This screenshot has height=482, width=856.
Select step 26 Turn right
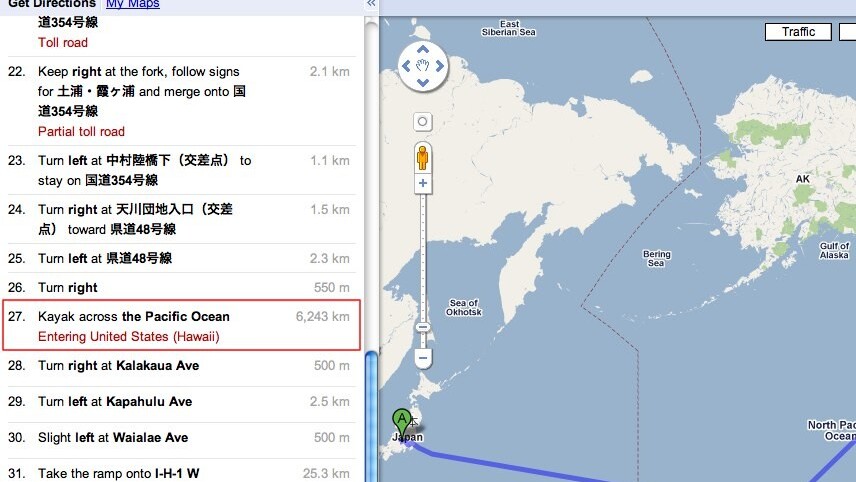coord(181,287)
